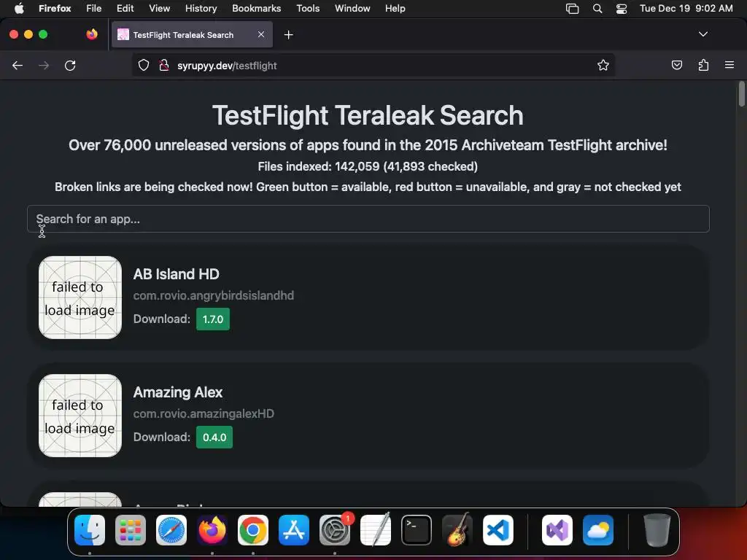Select the TestFlight Teraleak Search tab
This screenshot has width=747, height=560.
(x=192, y=35)
